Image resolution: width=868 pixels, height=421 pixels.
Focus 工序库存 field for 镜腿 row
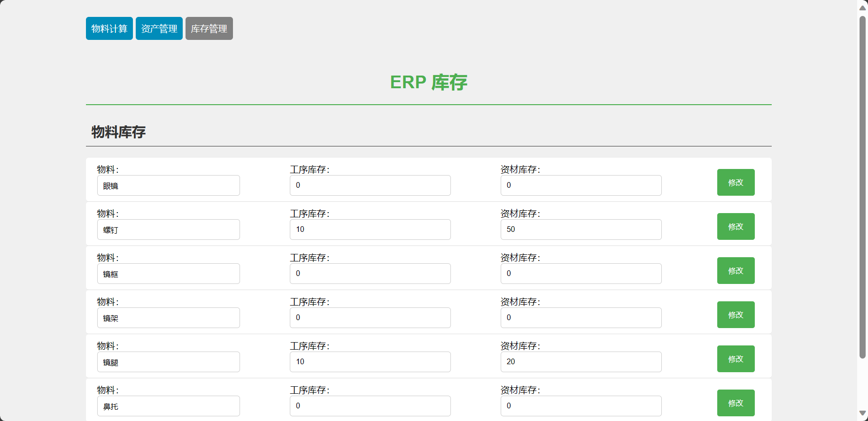tap(370, 362)
